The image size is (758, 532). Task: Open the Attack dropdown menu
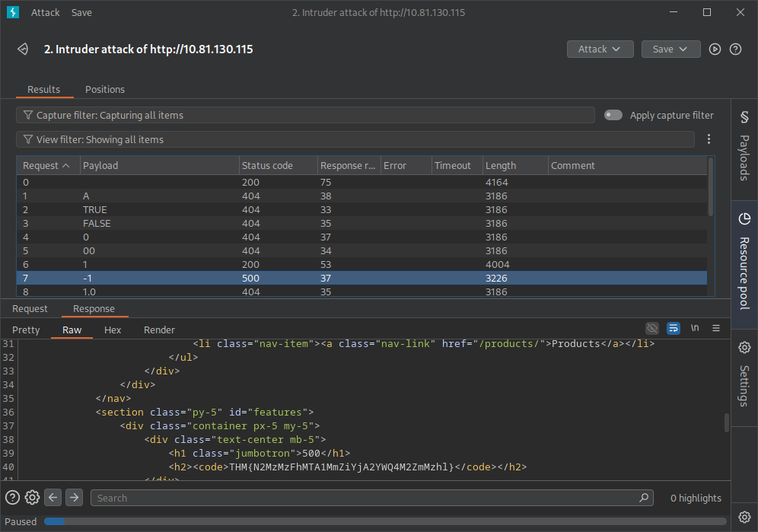point(599,49)
